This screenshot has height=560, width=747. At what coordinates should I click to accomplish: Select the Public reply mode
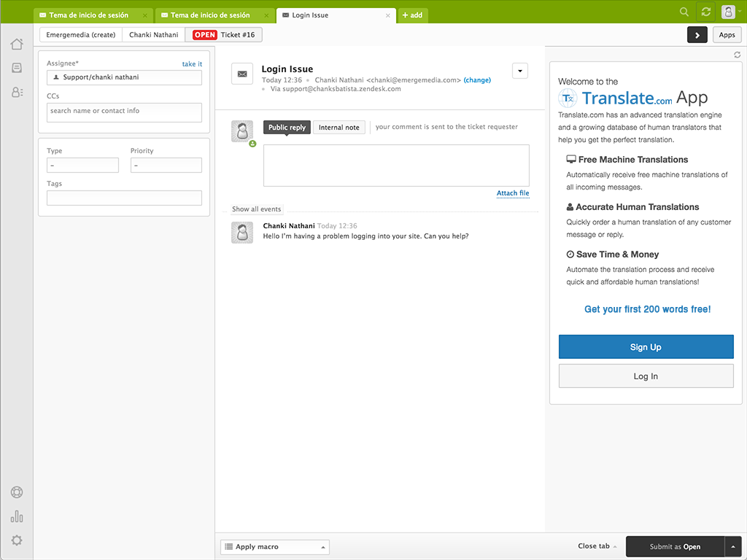pos(287,128)
